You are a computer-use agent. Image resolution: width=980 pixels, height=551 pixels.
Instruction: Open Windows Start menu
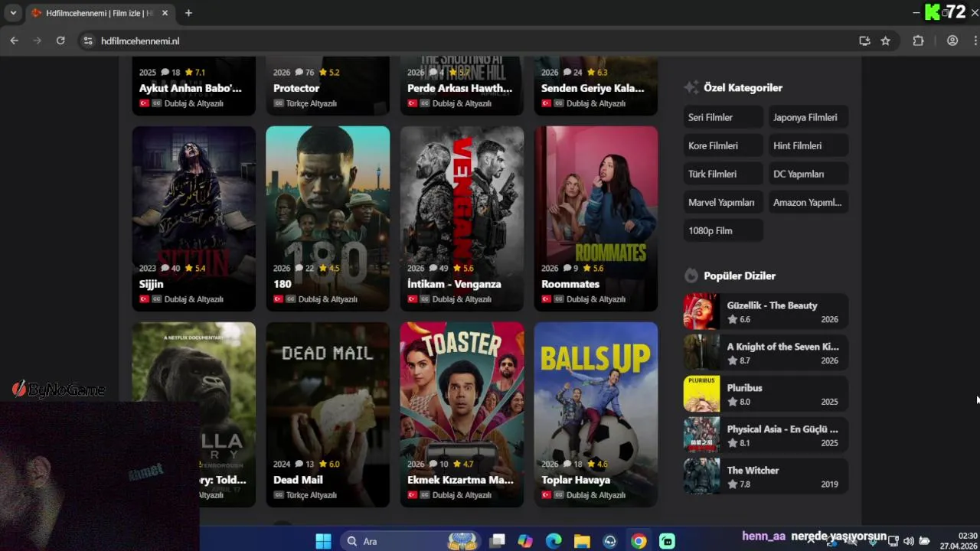pos(323,541)
